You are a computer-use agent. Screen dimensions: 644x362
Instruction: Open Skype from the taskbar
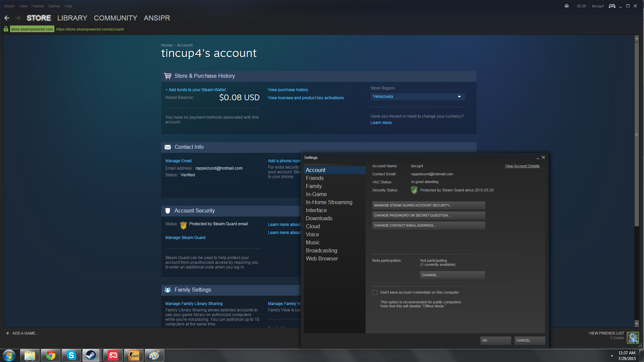[71, 355]
